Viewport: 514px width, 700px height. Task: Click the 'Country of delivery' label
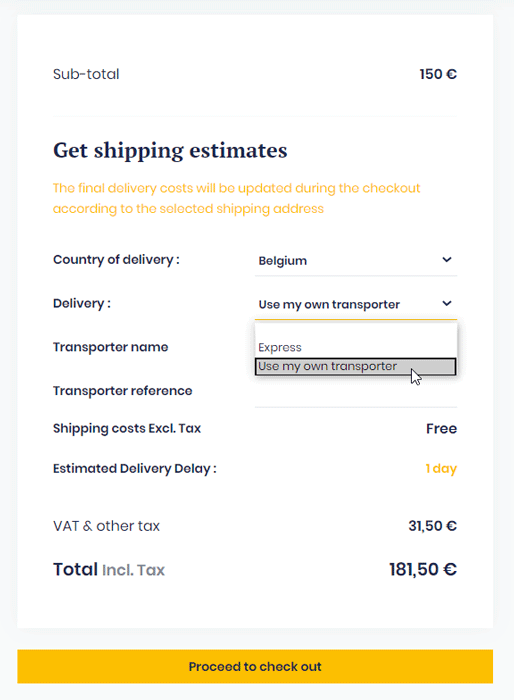click(117, 260)
